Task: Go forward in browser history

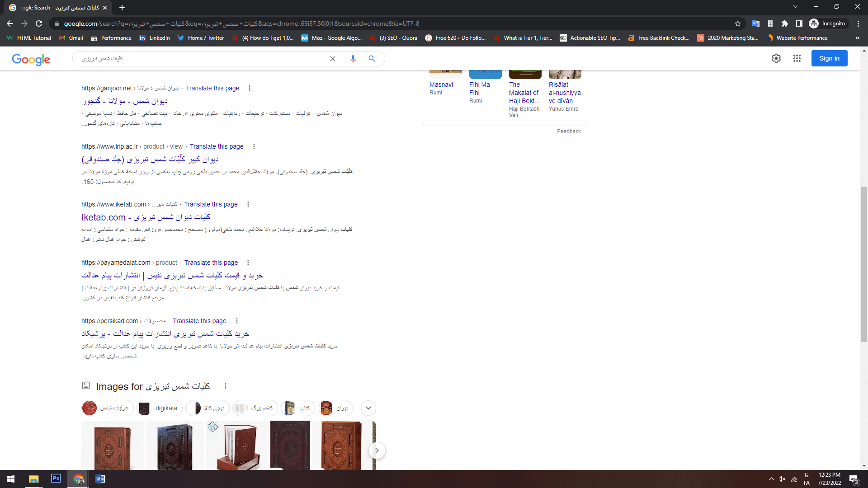Action: (x=24, y=23)
